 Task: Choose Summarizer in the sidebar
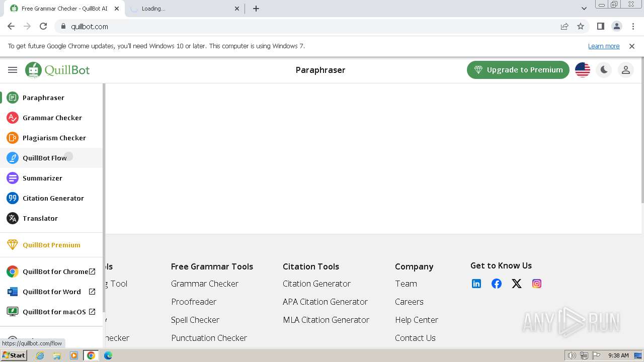[52, 178]
